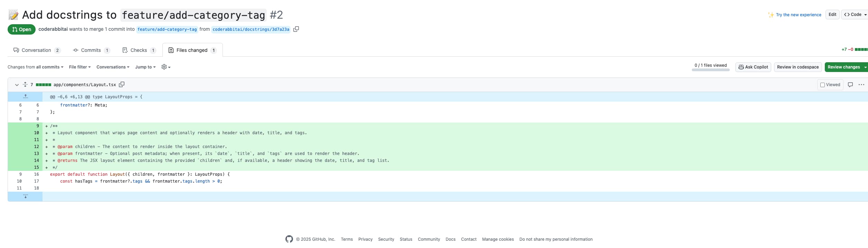Collapse the Layout.tsx file diff
Image resolution: width=868 pixels, height=248 pixels.
coord(17,85)
